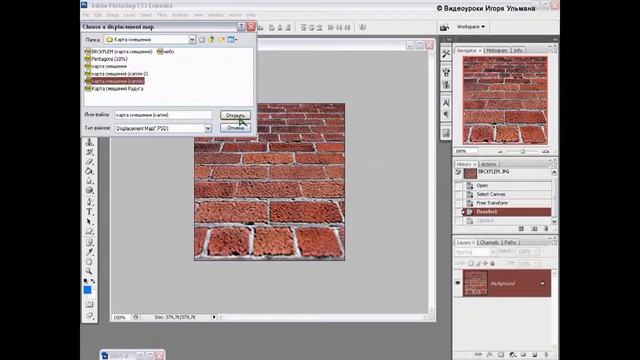The image size is (640, 360).
Task: Click the Открыть (Open) button
Action: [x=235, y=116]
